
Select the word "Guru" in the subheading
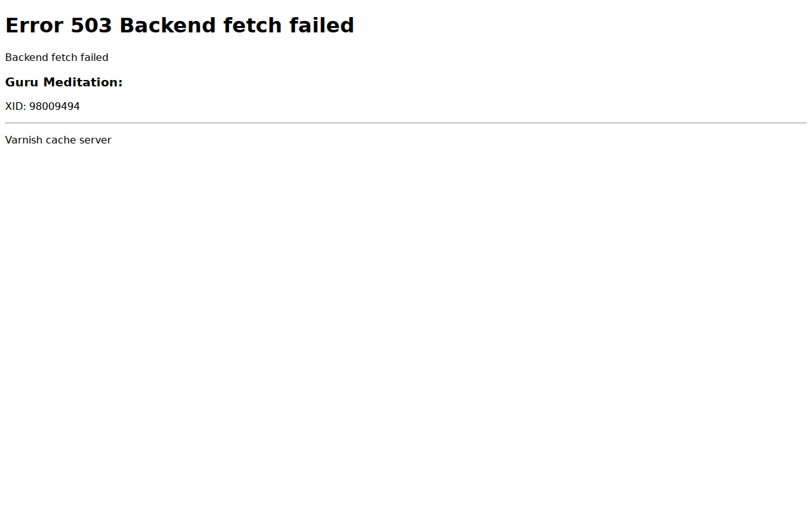[x=22, y=82]
